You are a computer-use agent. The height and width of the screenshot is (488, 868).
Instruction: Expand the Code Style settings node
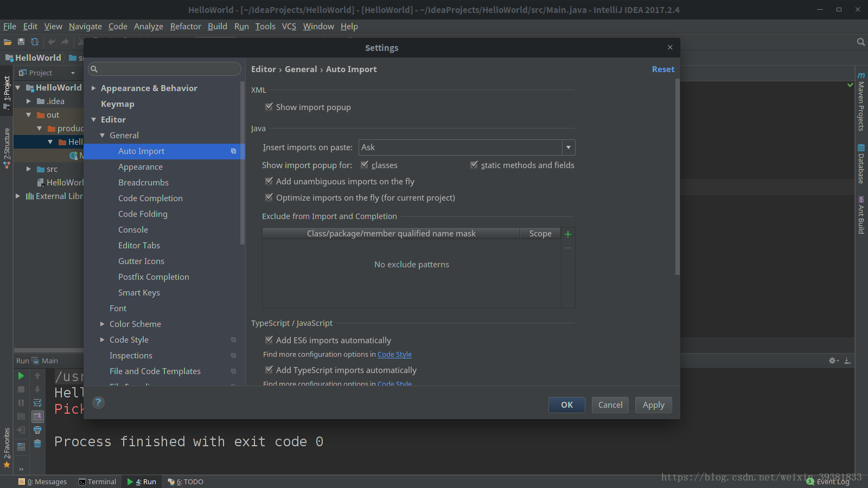point(103,339)
